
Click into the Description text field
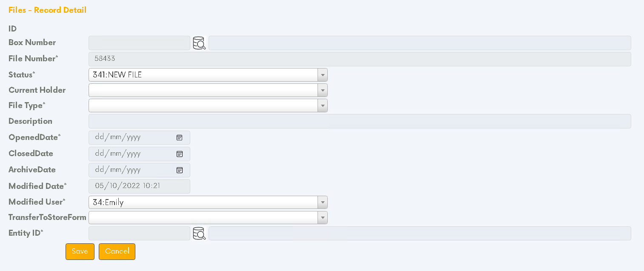click(x=360, y=121)
